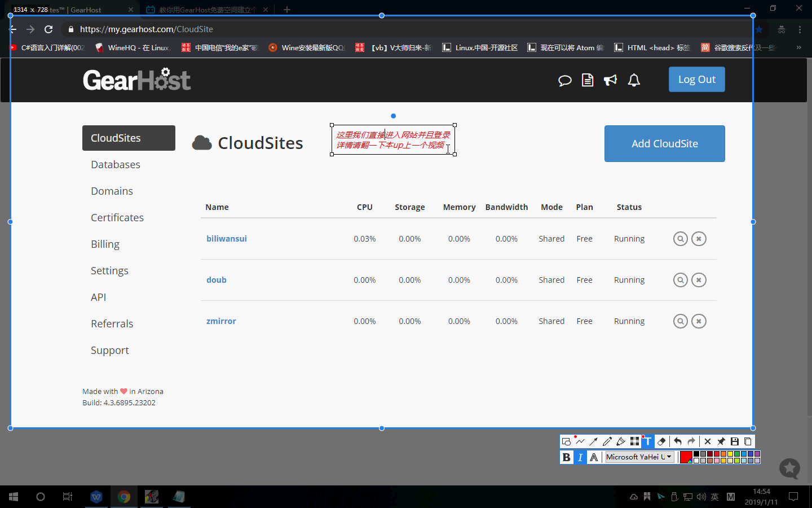Viewport: 812px width, 508px height.
Task: Copy screenshot to clipboard
Action: click(x=748, y=441)
